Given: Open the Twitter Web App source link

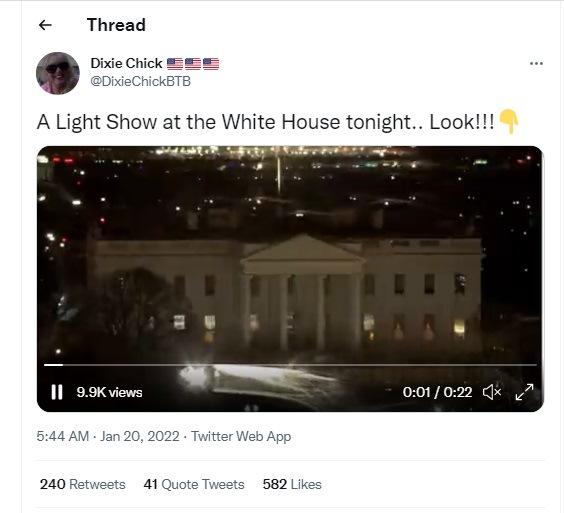Looking at the screenshot, I should tap(241, 436).
